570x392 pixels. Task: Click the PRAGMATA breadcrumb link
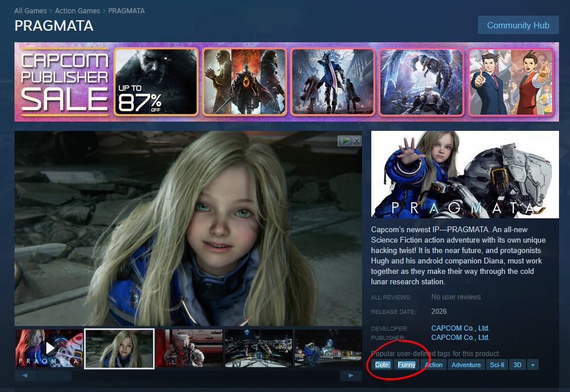click(x=126, y=11)
